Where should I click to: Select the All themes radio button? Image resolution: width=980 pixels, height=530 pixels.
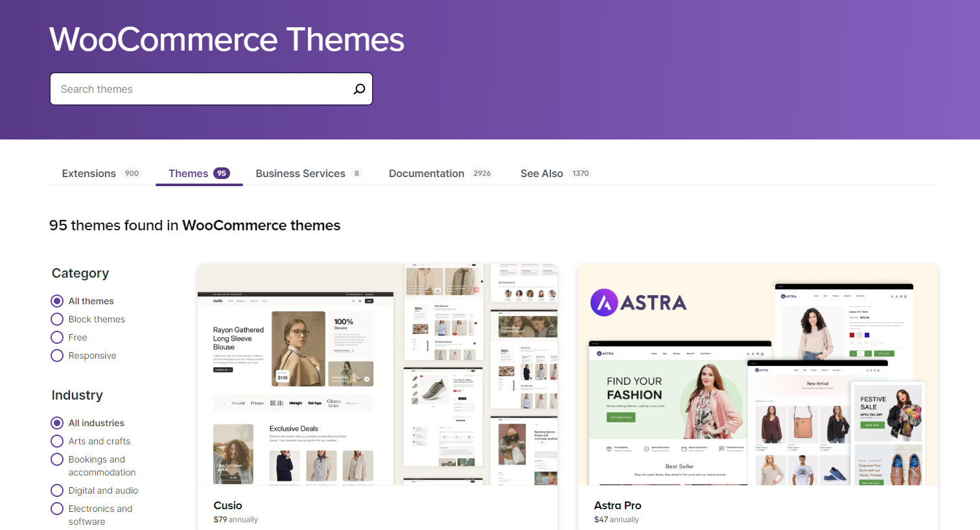point(57,301)
